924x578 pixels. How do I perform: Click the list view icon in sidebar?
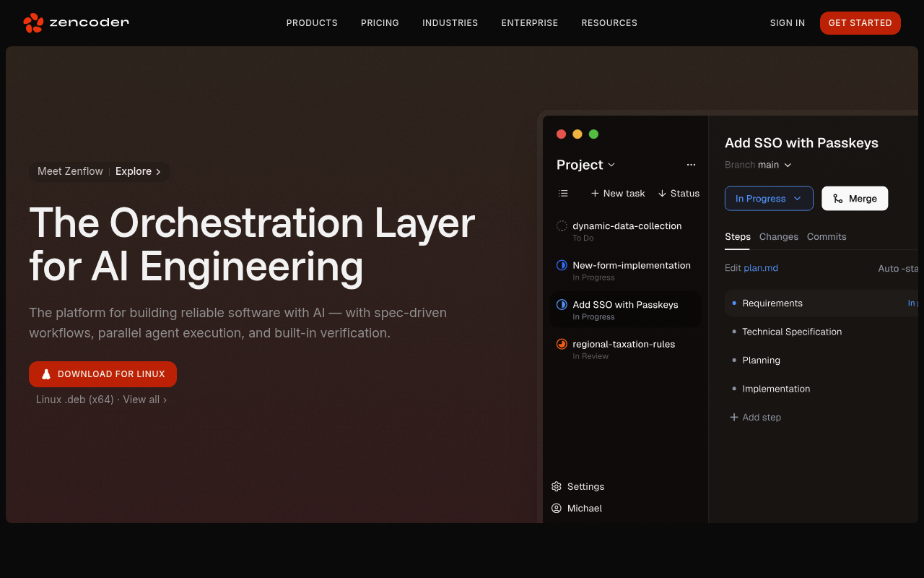tap(563, 193)
